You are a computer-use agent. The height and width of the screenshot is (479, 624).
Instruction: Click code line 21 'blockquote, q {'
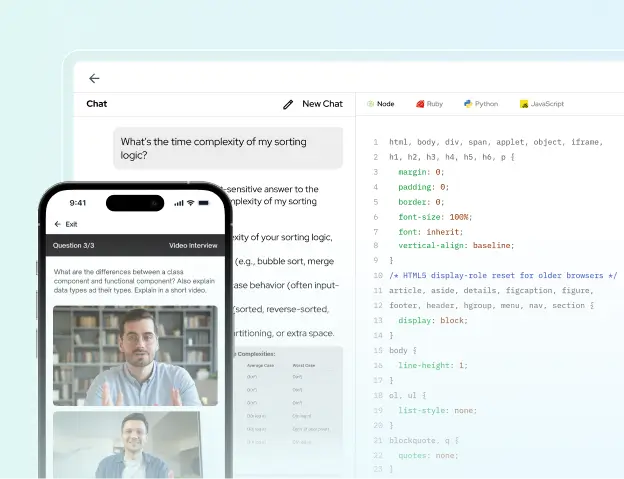pos(424,440)
